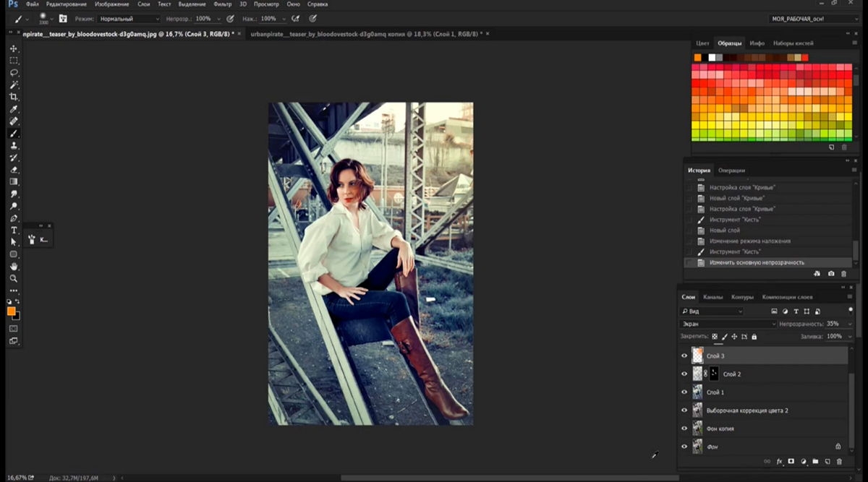Select the Crop tool
868x482 pixels.
point(14,97)
